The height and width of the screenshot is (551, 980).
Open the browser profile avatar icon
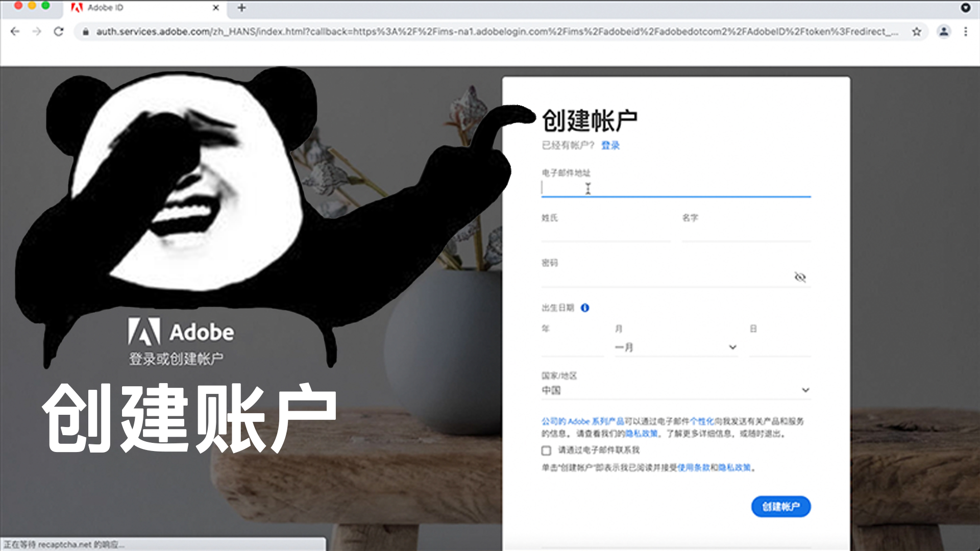(x=944, y=32)
